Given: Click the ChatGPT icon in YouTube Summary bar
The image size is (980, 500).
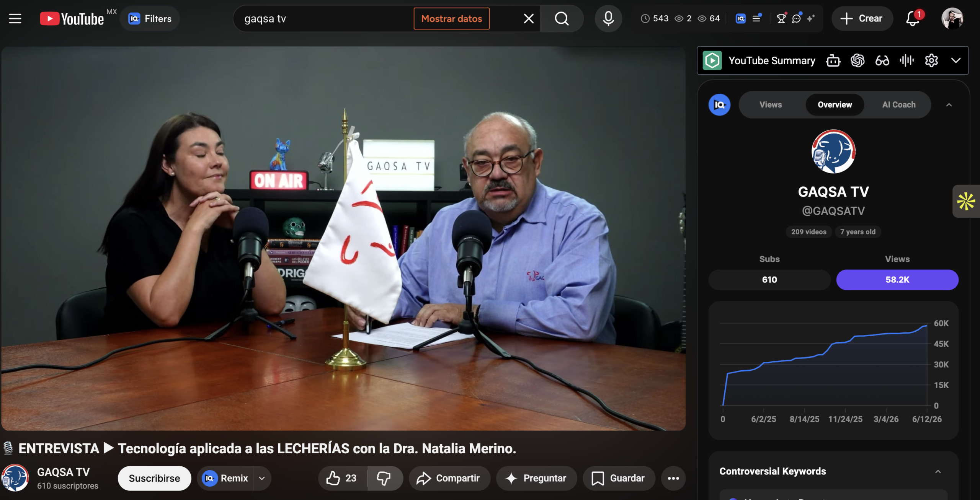Looking at the screenshot, I should [857, 60].
